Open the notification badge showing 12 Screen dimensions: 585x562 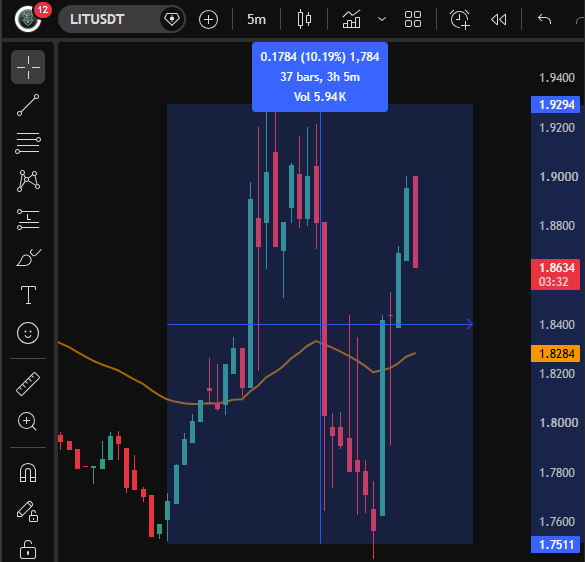point(43,9)
